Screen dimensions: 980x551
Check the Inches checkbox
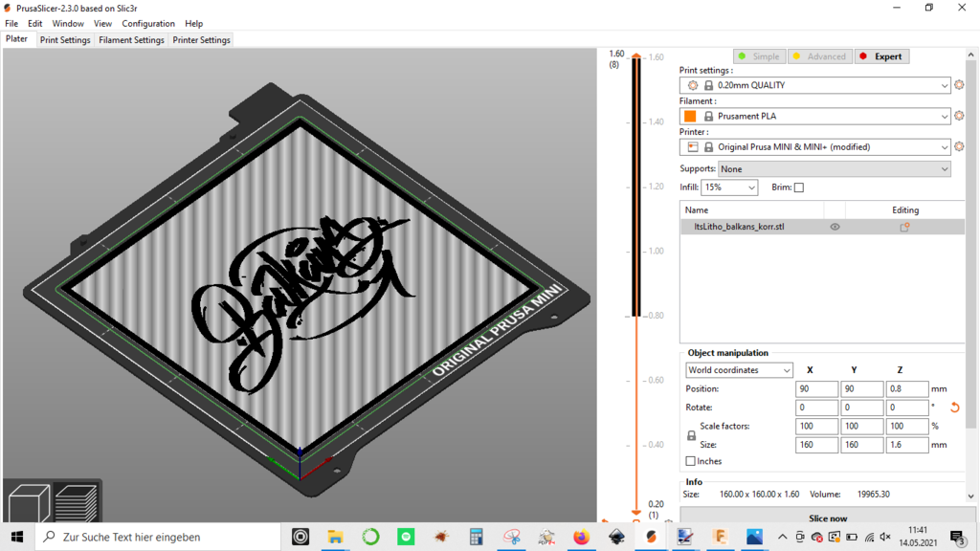click(691, 461)
